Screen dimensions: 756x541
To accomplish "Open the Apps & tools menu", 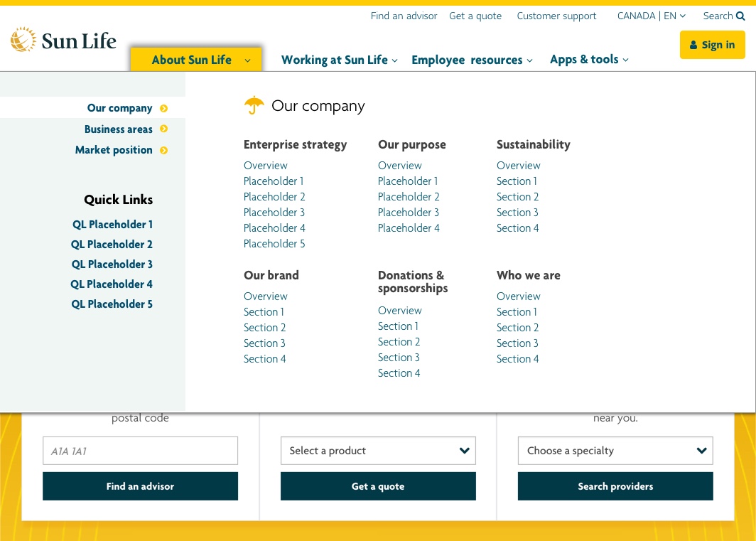I will coord(589,59).
